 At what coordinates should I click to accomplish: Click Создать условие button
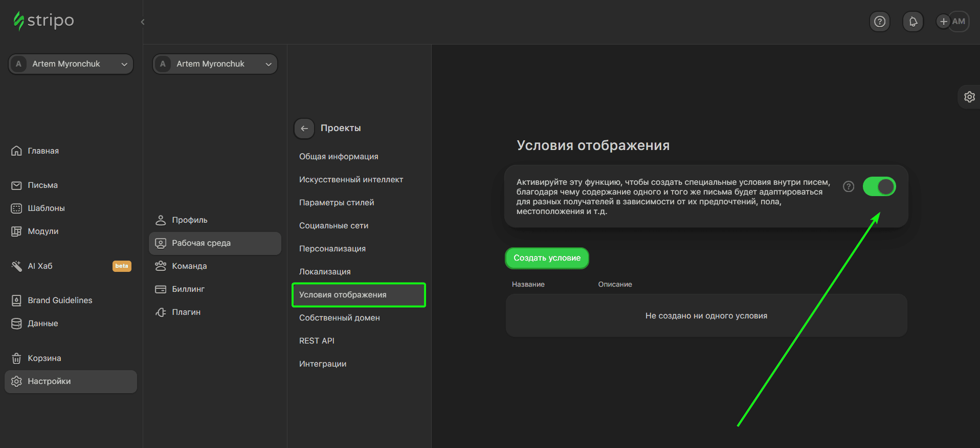click(547, 258)
